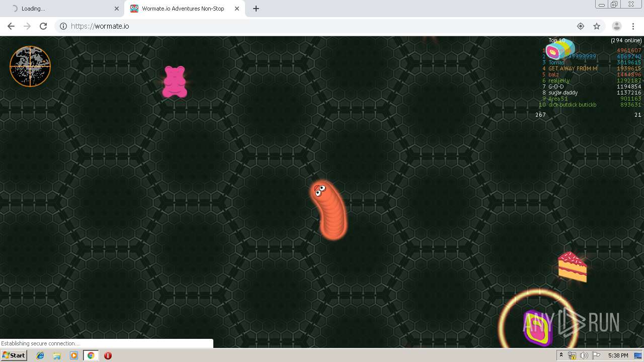Image resolution: width=644 pixels, height=362 pixels.
Task: Click the Action Center flag icon
Action: click(596, 355)
